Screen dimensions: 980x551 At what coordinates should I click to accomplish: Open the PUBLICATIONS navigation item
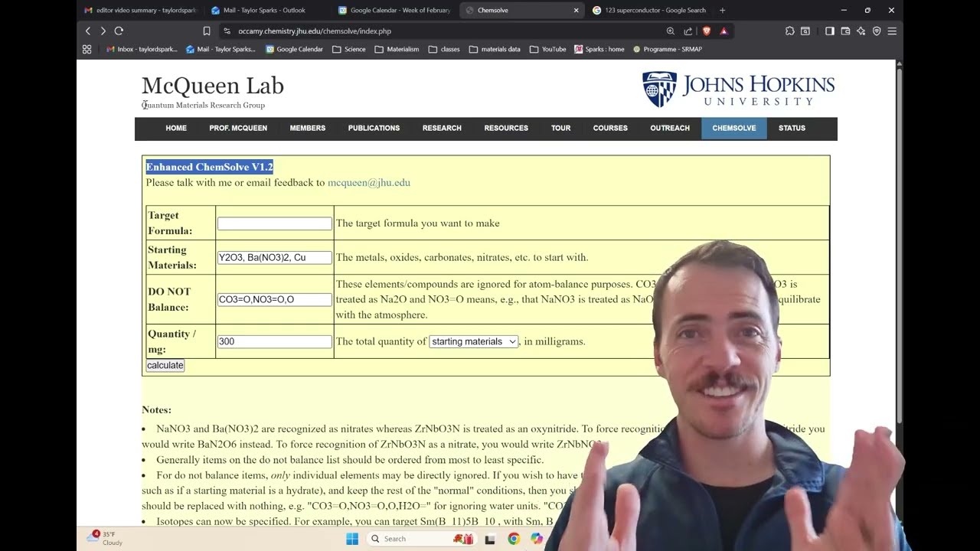point(374,129)
